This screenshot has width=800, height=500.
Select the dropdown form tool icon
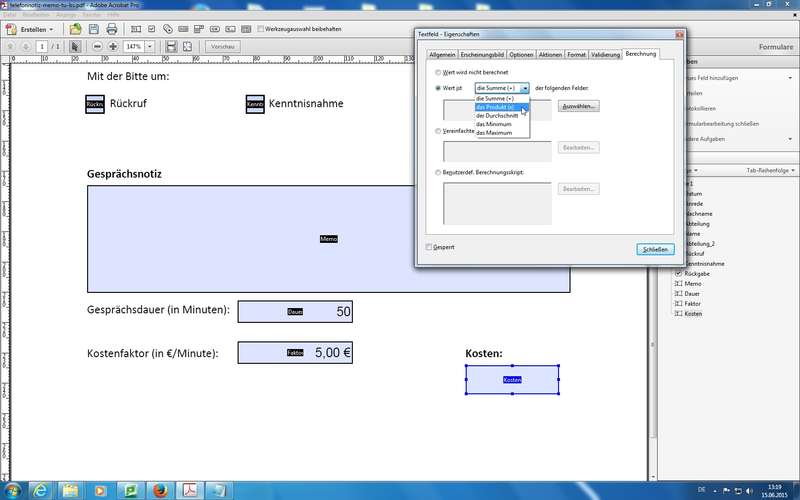pos(199,29)
